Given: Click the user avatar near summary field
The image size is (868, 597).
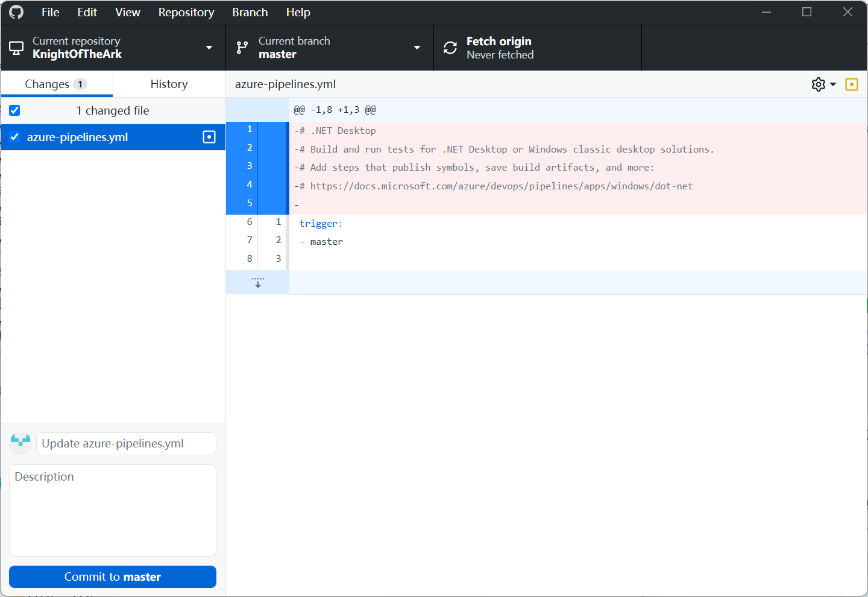Looking at the screenshot, I should 20,443.
